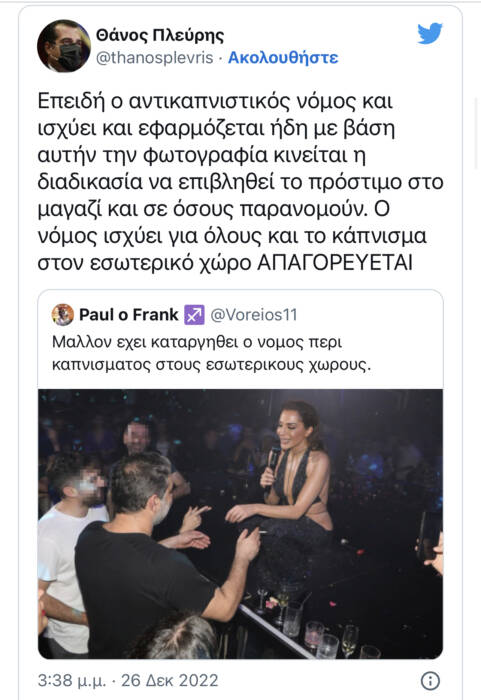Click the microphone held by the singer
Screen dimensions: 481x700
272,464
